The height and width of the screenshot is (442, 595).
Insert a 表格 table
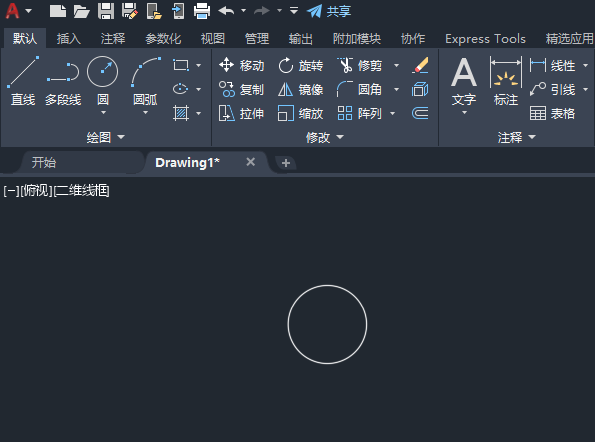pos(552,113)
